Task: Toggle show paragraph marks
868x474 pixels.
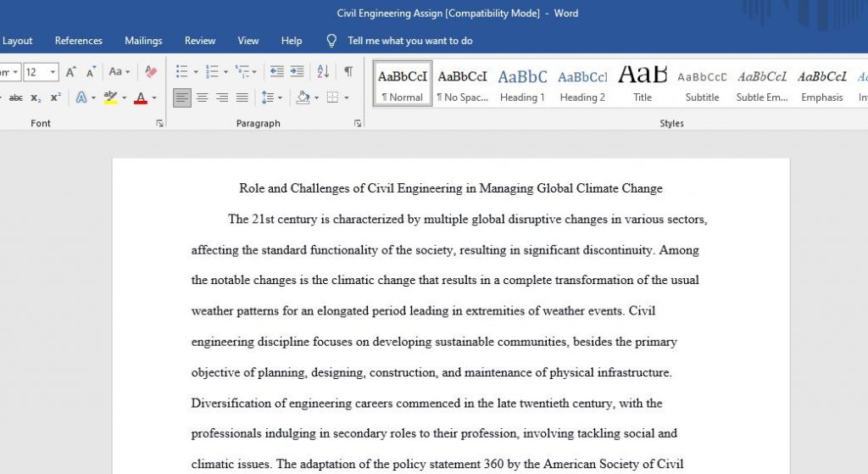Action: [x=348, y=71]
